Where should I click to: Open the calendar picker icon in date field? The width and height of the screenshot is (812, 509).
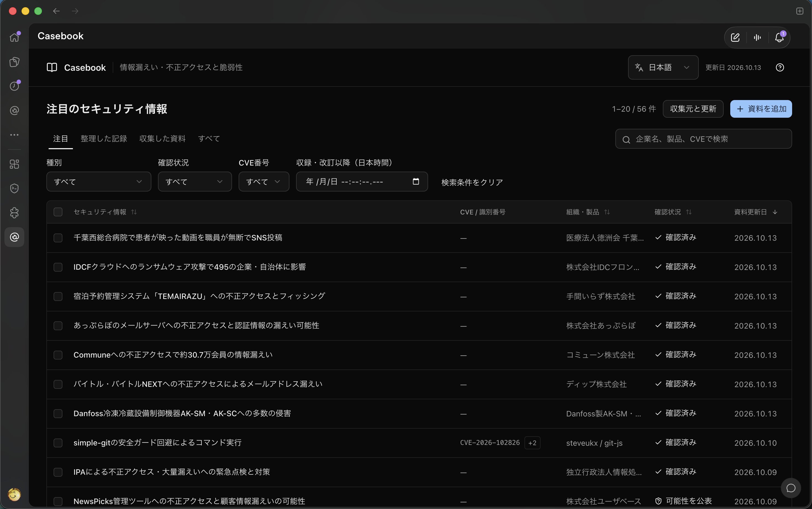coord(416,182)
